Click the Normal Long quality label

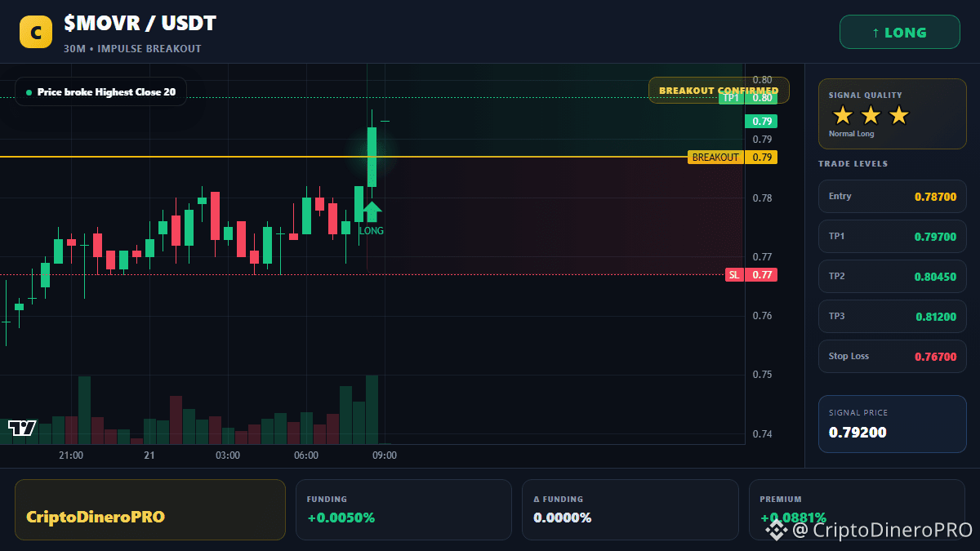tap(851, 134)
